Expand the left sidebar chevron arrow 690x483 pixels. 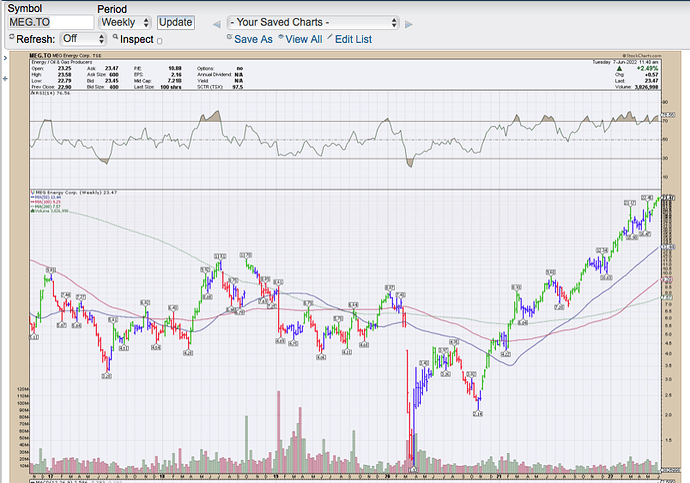[x=5, y=58]
